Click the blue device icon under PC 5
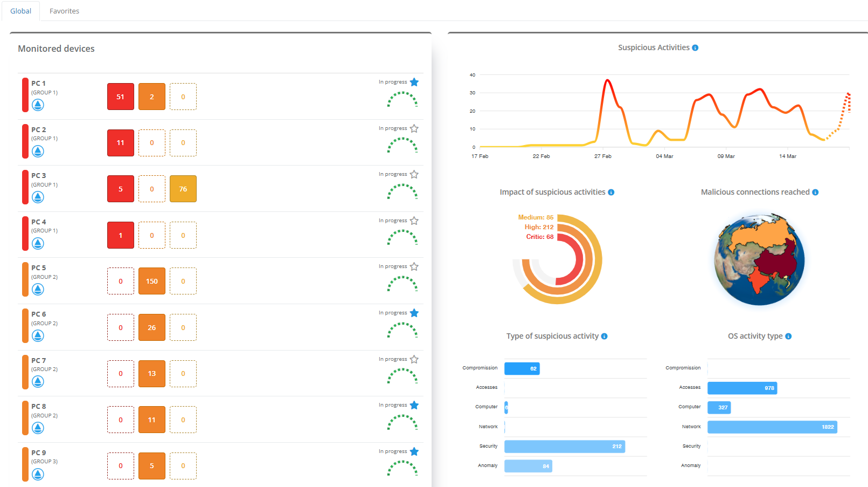868x487 pixels. pyautogui.click(x=38, y=290)
